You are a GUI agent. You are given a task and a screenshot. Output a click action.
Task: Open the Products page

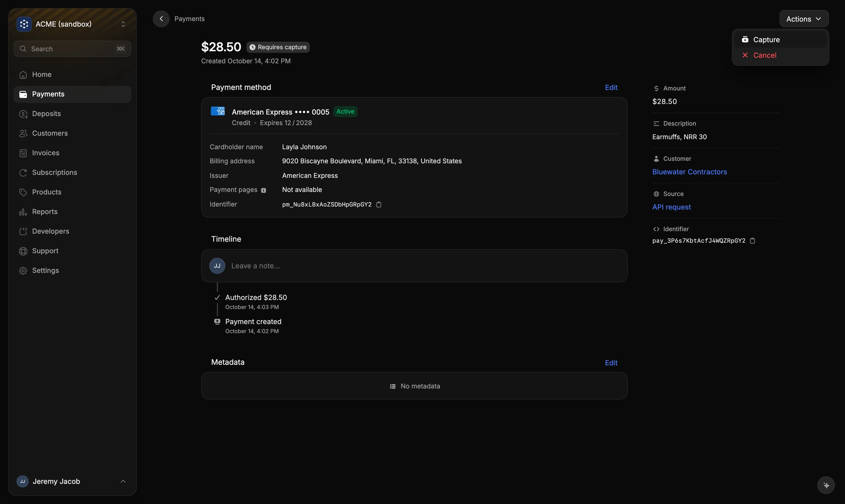[x=72, y=192]
